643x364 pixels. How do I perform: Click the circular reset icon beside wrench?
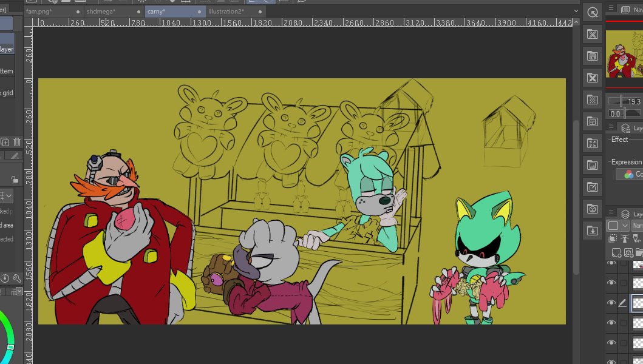point(5,278)
